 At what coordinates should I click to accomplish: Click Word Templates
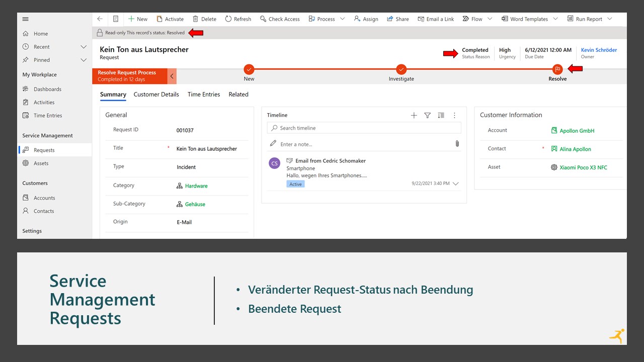525,19
